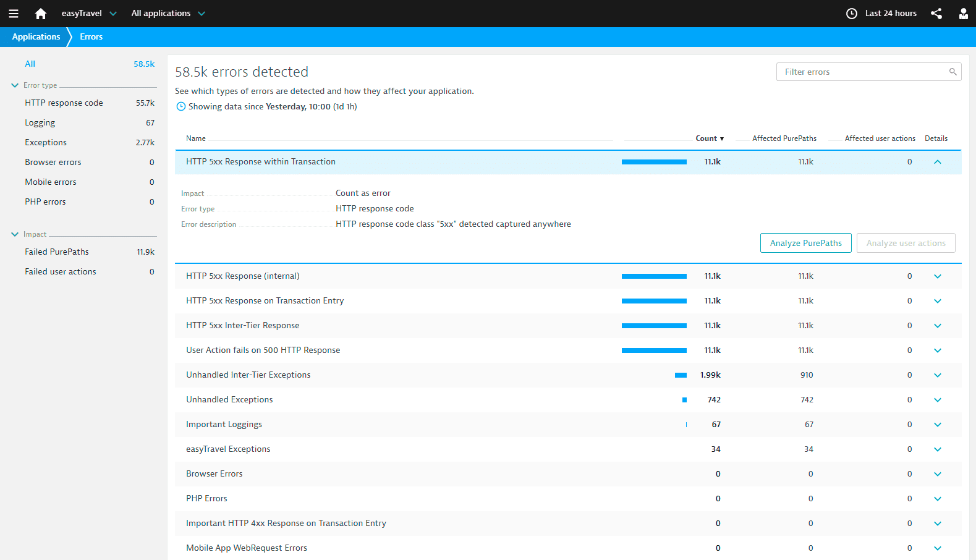Go to the home dashboard icon
The height and width of the screenshot is (560, 976).
(41, 14)
